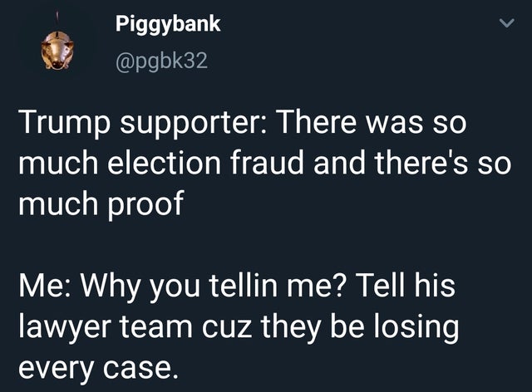The width and height of the screenshot is (532, 392).
Task: Click the phrase 'they be losing'
Action: point(359,327)
